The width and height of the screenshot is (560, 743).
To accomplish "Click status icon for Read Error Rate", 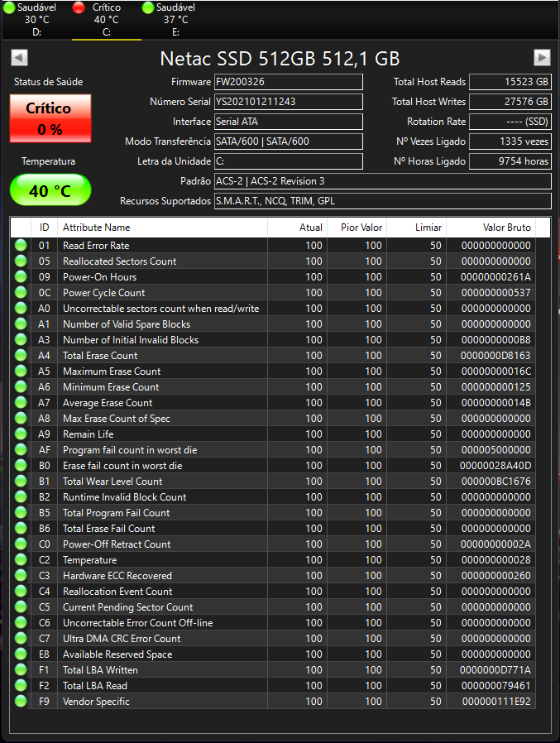I will [x=21, y=246].
